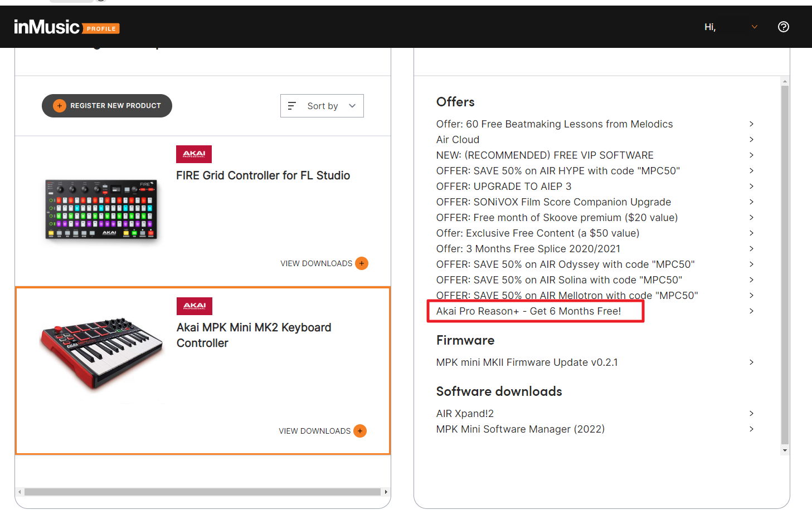Click chevron beside AIR Mellotron offer
Screen dimensions: 812x510
click(751, 296)
